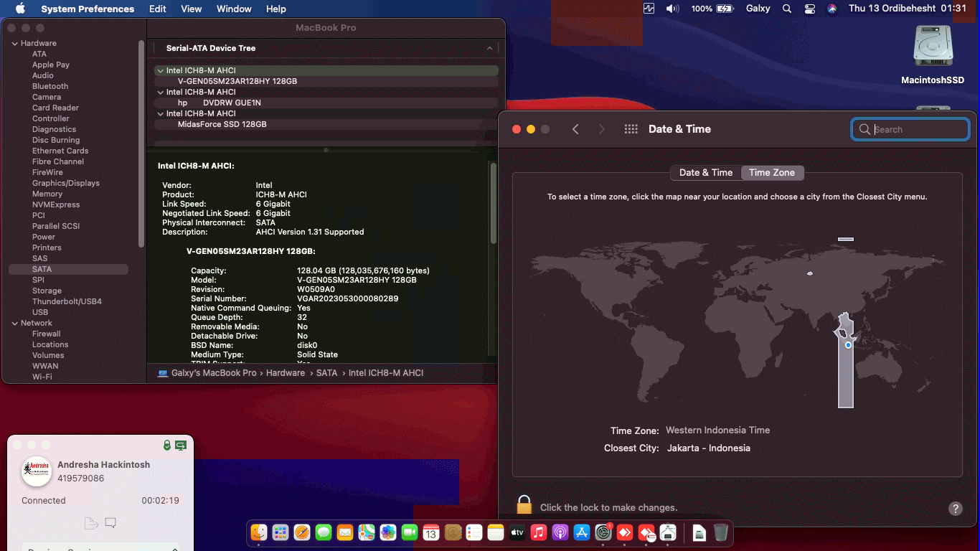Screen dimensions: 980x551
Task: Select Thunderbolt/USB4 in the sidebar
Action: pyautogui.click(x=67, y=301)
